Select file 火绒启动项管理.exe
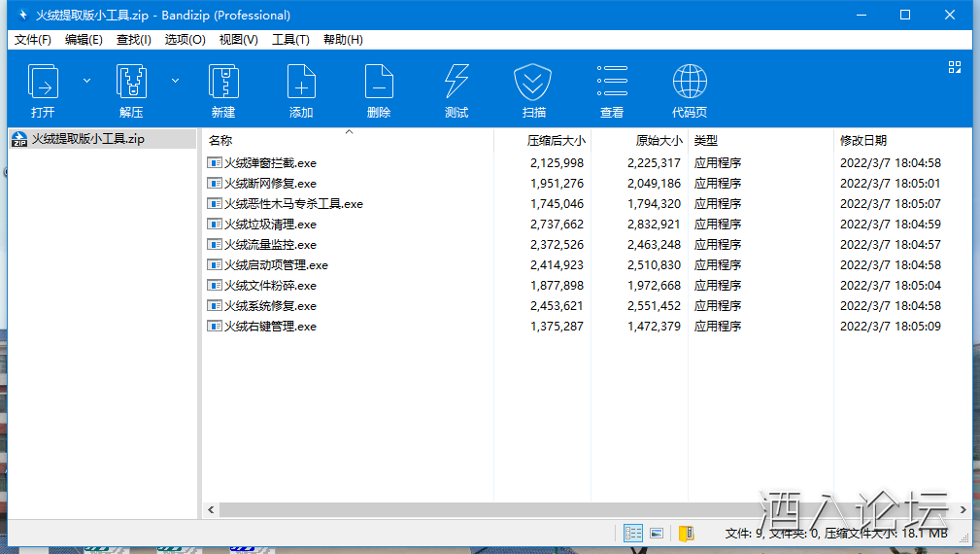The image size is (980, 554). (276, 265)
